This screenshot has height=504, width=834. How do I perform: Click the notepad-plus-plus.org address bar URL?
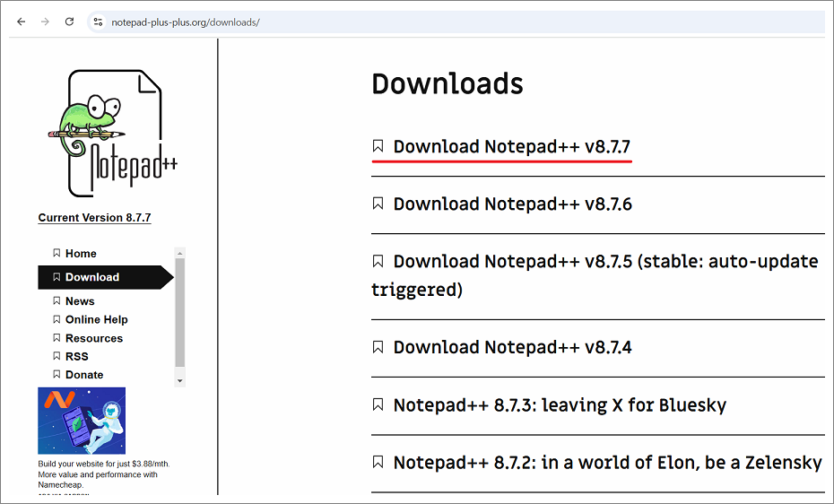coord(185,22)
